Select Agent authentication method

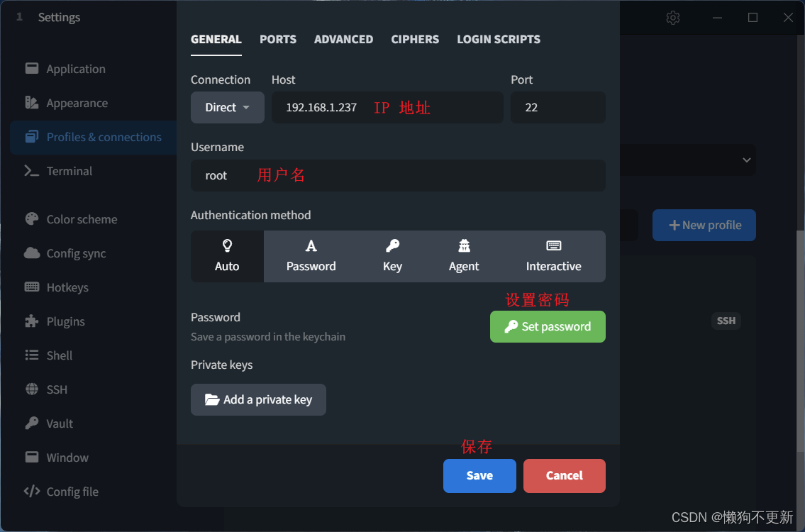[x=464, y=256]
